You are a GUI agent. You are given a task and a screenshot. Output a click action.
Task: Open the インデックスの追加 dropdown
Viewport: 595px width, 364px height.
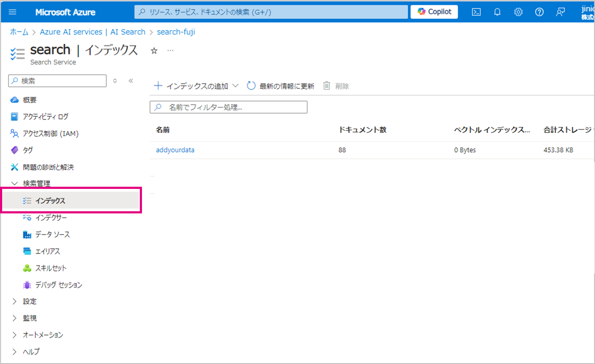[x=196, y=86]
